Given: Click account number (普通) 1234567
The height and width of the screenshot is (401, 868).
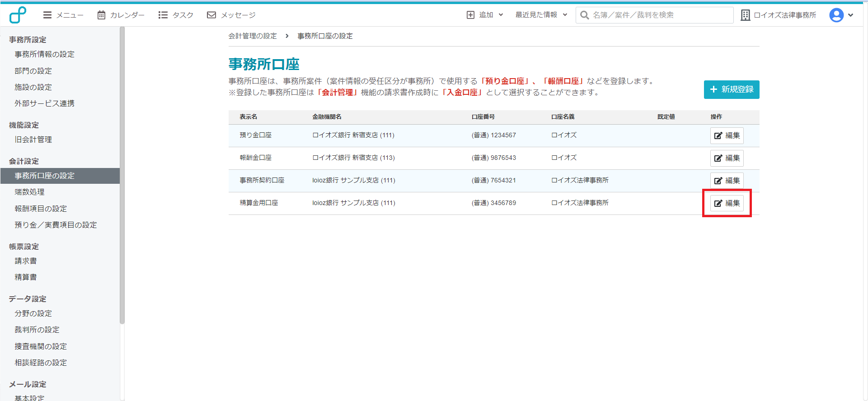Looking at the screenshot, I should 494,135.
